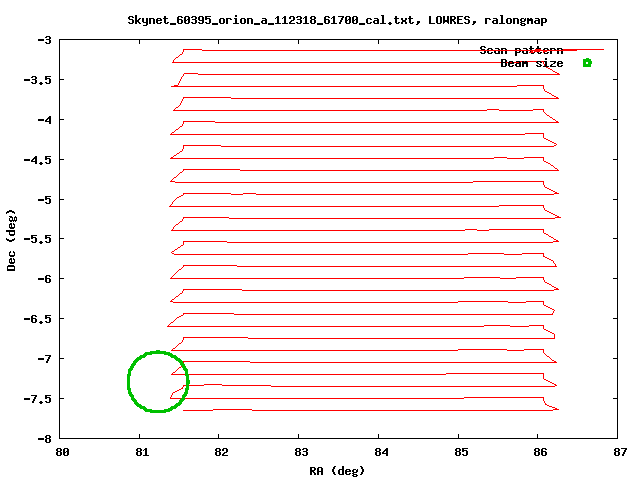Click the x-axis tick label 81
Image resolution: width=640 pixels, height=480 pixels.
point(142,452)
